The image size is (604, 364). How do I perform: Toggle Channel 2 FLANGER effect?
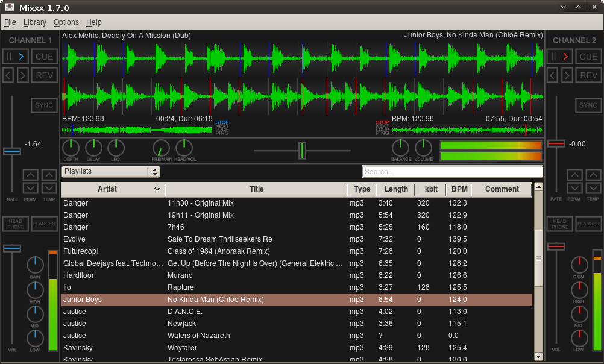coord(588,224)
